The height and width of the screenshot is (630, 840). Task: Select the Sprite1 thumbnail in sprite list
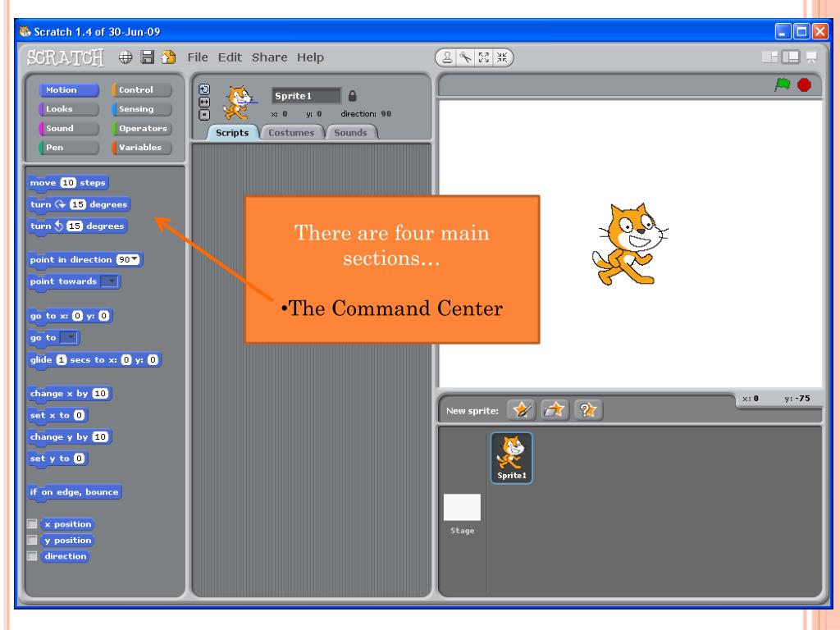tap(512, 458)
